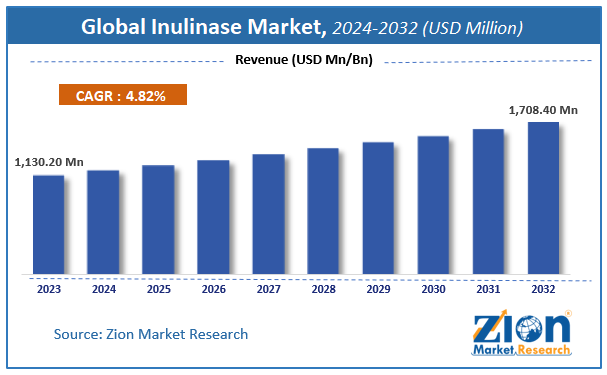Select the 2032 revenue bar
Image resolution: width=607 pixels, height=375 pixels.
543,198
